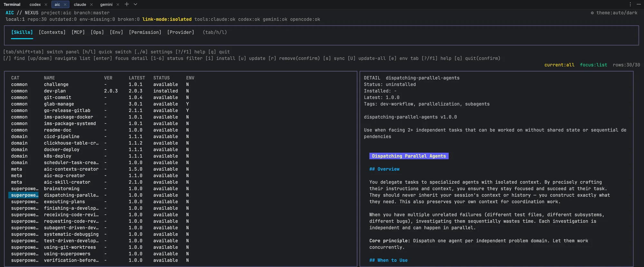Select the git-commit skill row
This screenshot has height=267, width=644.
pos(100,97)
